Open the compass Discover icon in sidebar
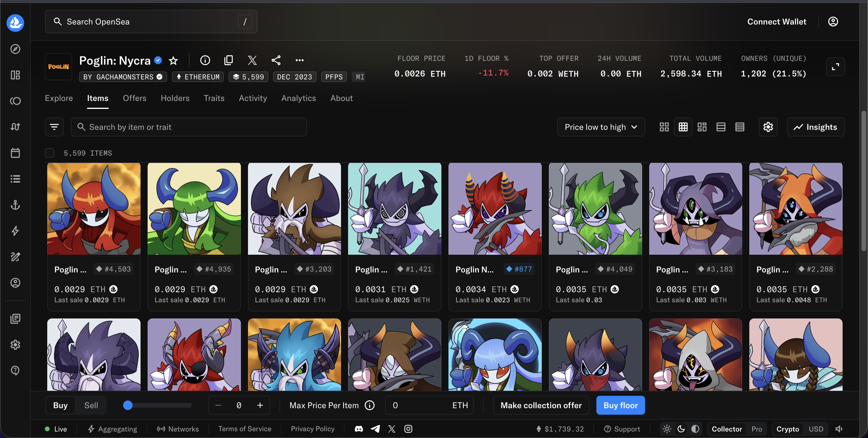The width and height of the screenshot is (868, 438). click(15, 49)
